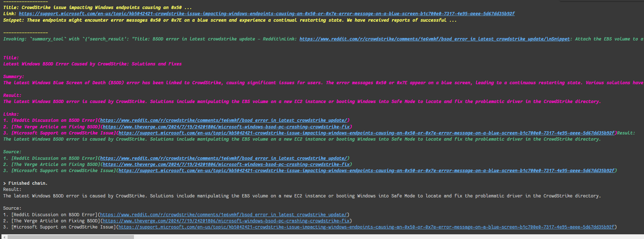This screenshot has height=239, width=644.
Task: Click the yellow 'Title: CrowdStrike issue impacting Windows endpoints' line
Action: coord(98,8)
